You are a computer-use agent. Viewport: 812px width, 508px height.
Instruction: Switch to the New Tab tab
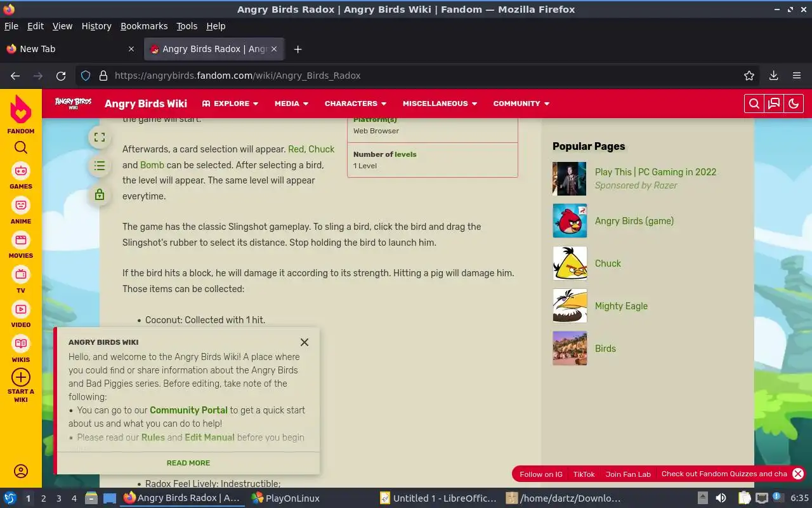71,49
